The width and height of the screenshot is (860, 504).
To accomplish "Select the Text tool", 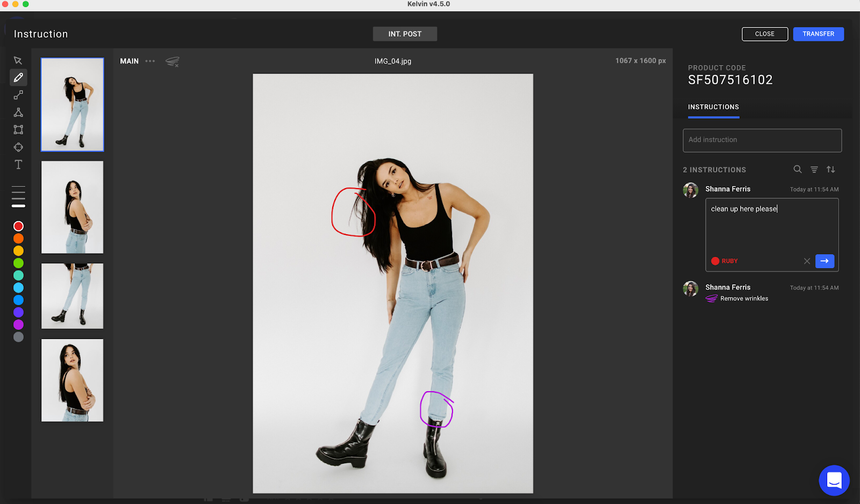I will pyautogui.click(x=18, y=164).
